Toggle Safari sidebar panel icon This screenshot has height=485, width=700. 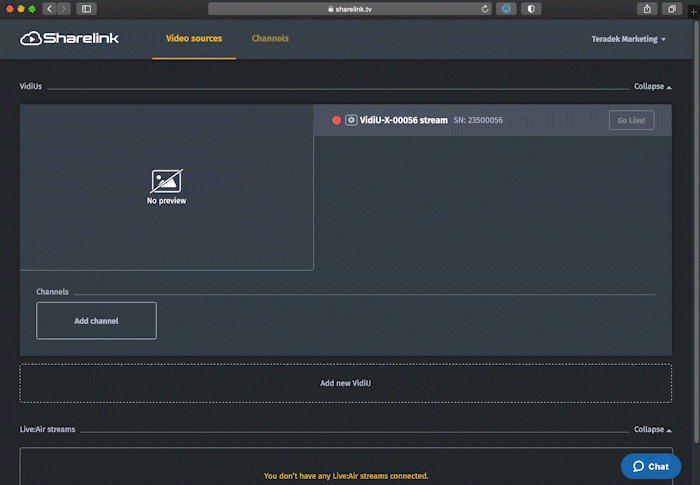tap(86, 8)
